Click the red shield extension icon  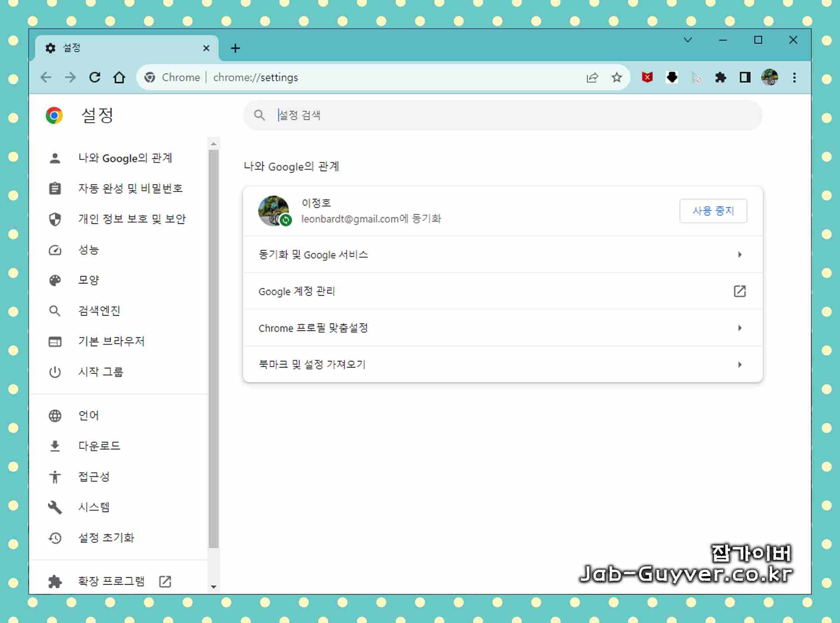(x=647, y=77)
